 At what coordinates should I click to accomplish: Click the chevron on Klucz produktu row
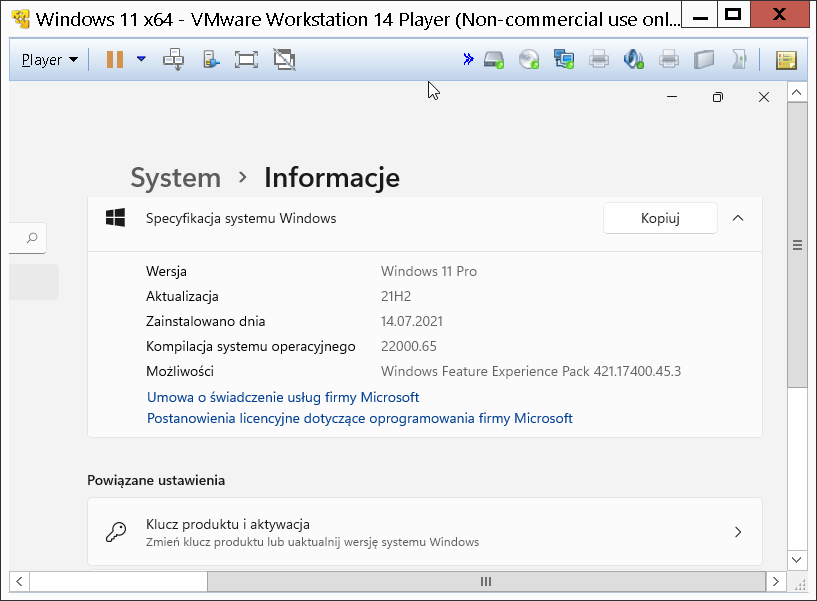[x=738, y=532]
